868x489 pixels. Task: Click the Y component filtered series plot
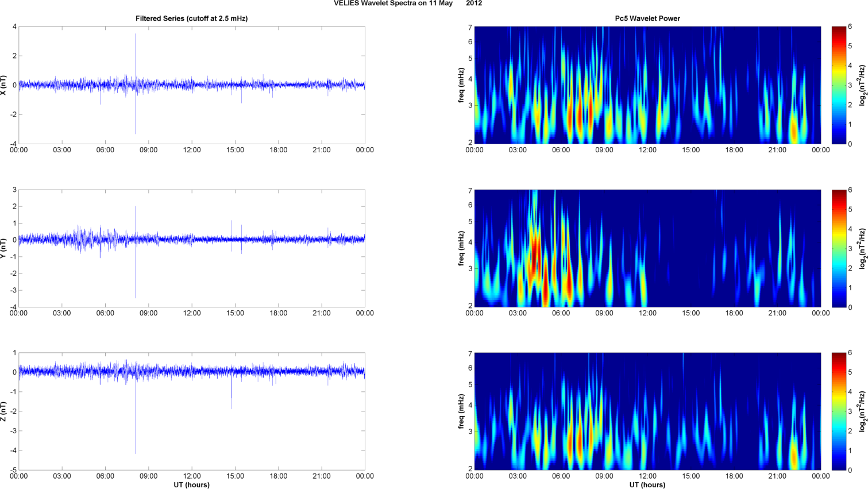[192, 248]
